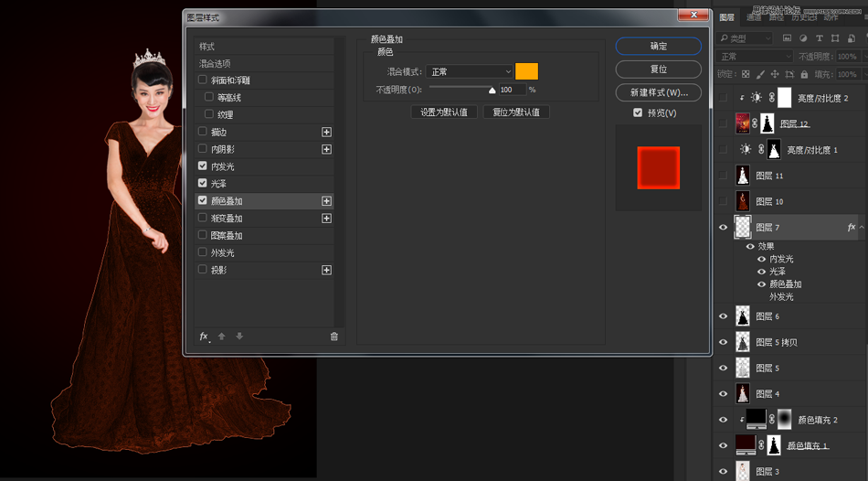Filter layers by shape icon
The height and width of the screenshot is (481, 868).
click(x=835, y=38)
